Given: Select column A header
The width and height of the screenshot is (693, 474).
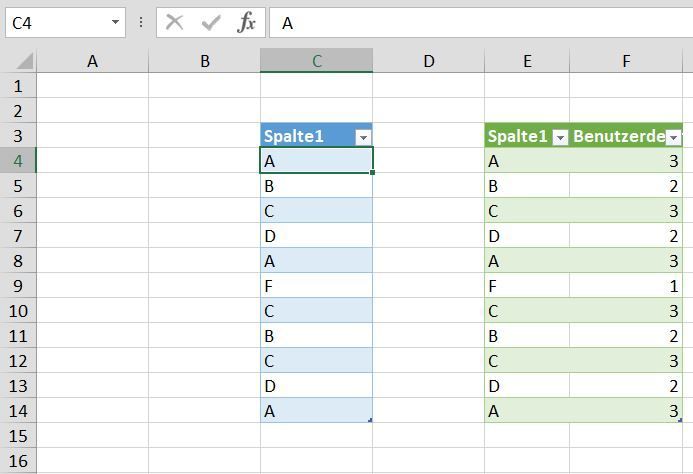Looking at the screenshot, I should (x=92, y=61).
